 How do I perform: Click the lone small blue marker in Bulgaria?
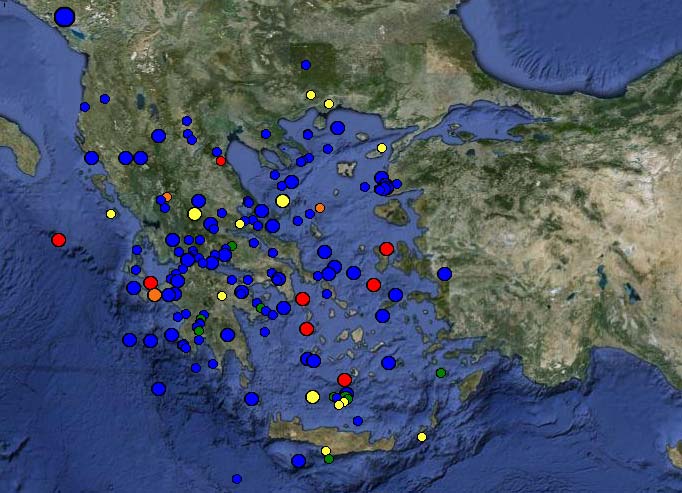(306, 65)
